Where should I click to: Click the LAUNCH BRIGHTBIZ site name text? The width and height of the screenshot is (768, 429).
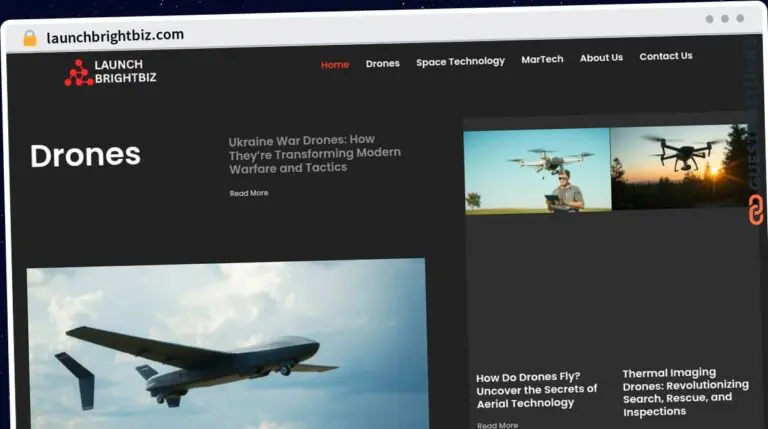pos(125,71)
